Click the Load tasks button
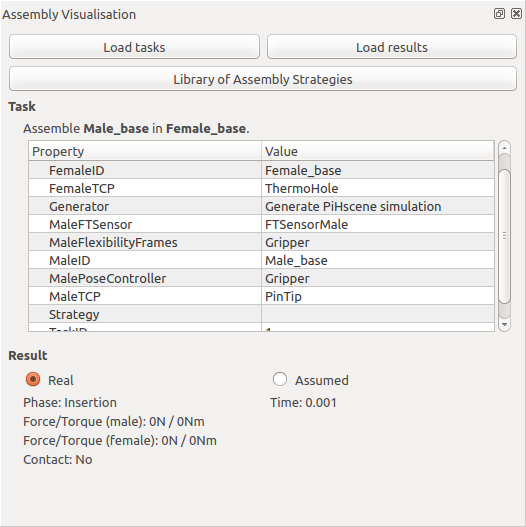 coord(134,47)
